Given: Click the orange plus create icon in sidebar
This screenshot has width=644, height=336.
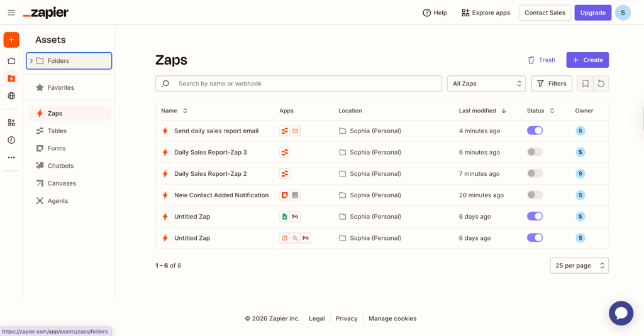Looking at the screenshot, I should (x=11, y=40).
